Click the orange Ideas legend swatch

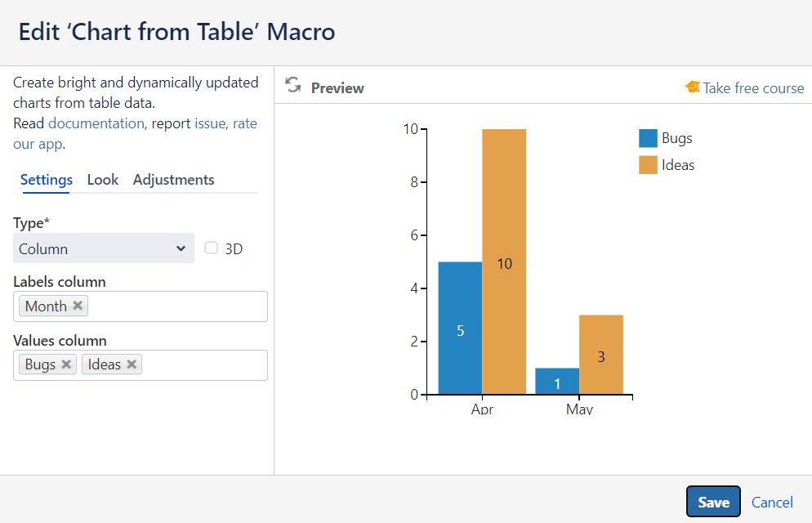pyautogui.click(x=648, y=165)
